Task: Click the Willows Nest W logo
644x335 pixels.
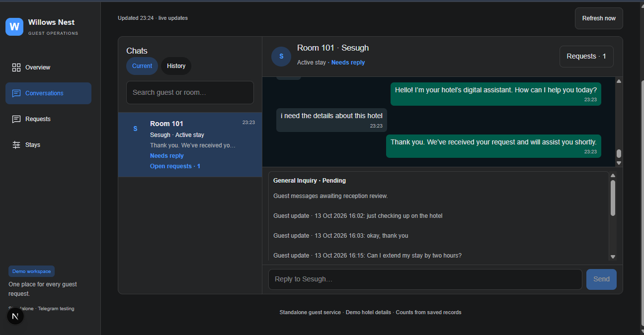Action: click(14, 26)
